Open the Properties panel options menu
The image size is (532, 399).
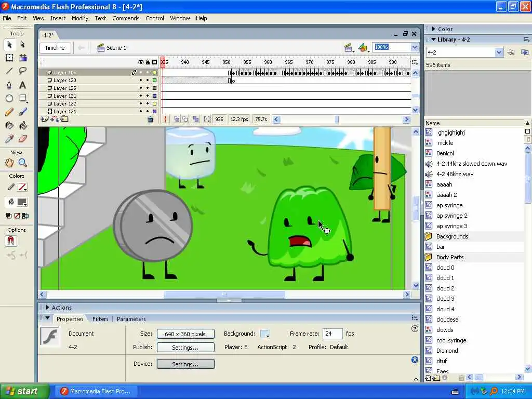point(415,318)
